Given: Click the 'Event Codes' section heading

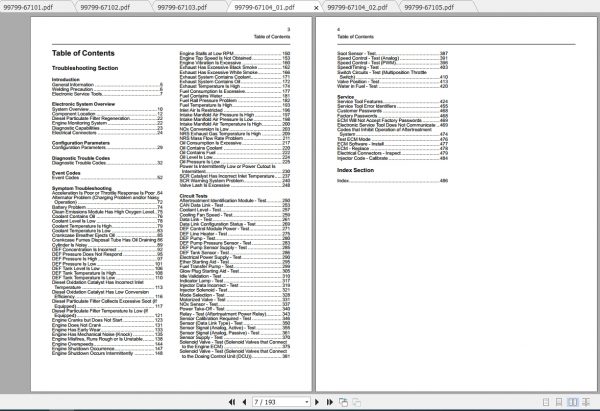Looking at the screenshot, I should [66, 173].
